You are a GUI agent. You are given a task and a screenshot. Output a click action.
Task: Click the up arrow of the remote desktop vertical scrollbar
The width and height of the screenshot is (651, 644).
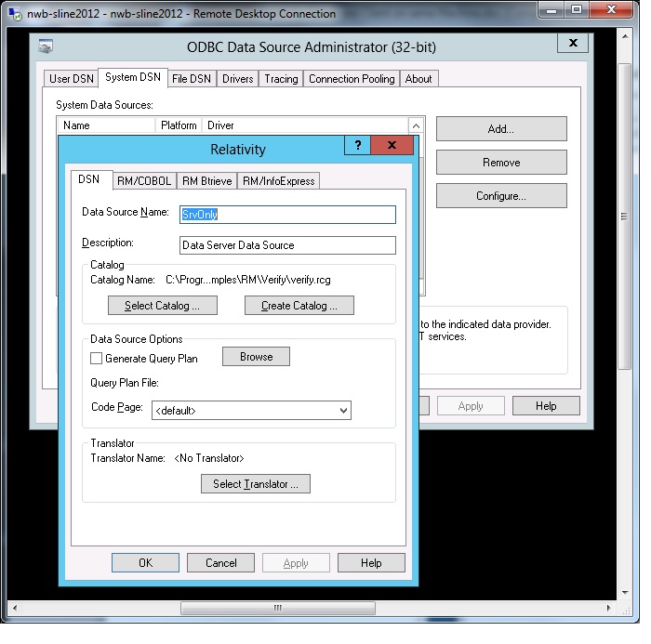pyautogui.click(x=625, y=36)
